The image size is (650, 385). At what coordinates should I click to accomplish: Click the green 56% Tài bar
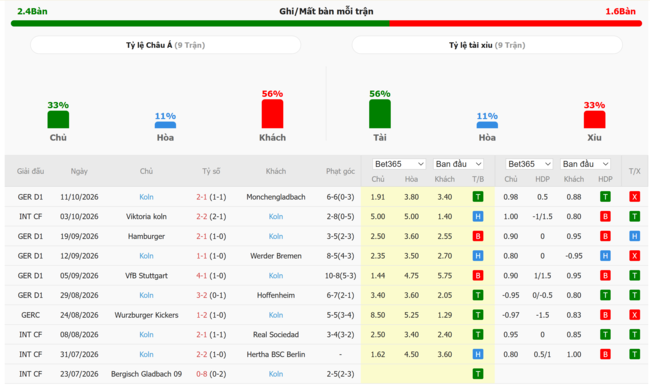click(x=380, y=114)
